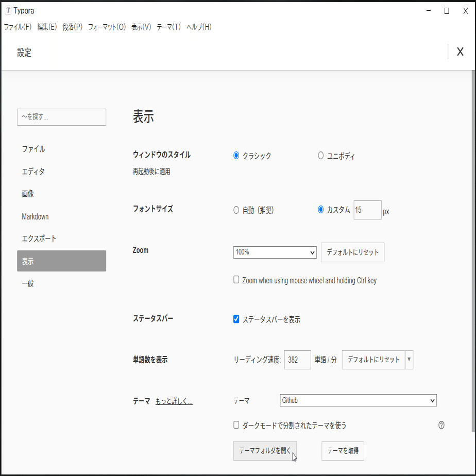Open the 一般 settings section

point(27,283)
